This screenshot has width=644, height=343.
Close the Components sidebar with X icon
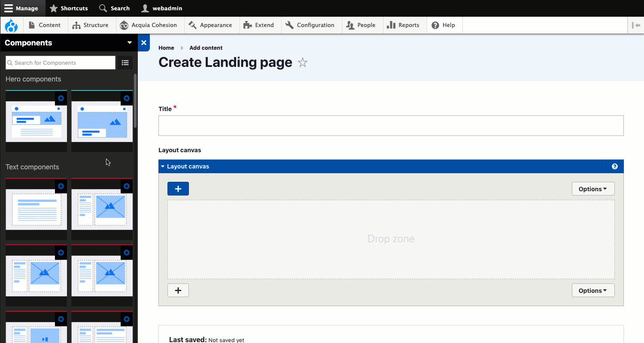[144, 43]
